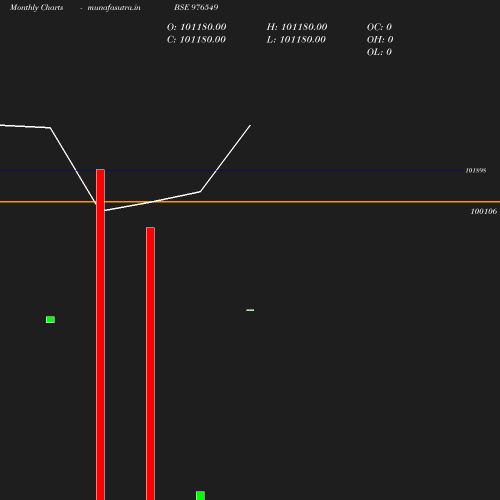Image resolution: width=500 pixels, height=500 pixels.
Task: Click the 'OL: 0' readout
Action: point(379,52)
